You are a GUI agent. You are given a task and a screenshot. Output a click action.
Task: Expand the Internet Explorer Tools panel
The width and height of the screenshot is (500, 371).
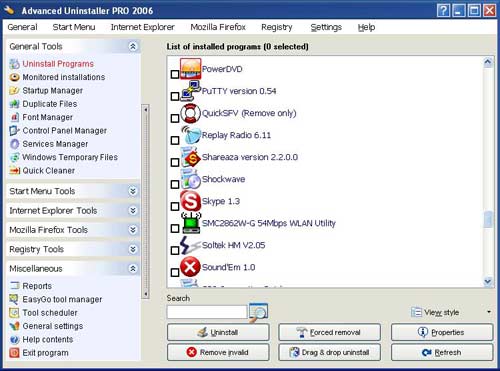pos(133,210)
